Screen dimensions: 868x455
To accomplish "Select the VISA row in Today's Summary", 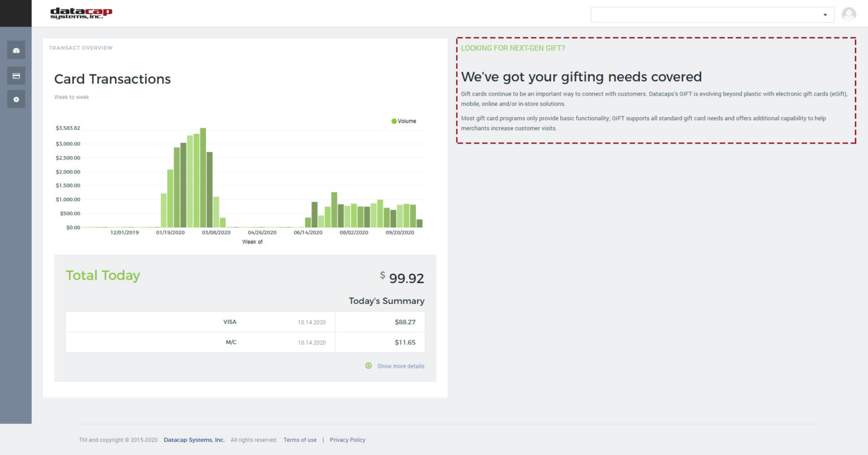I will tap(245, 322).
